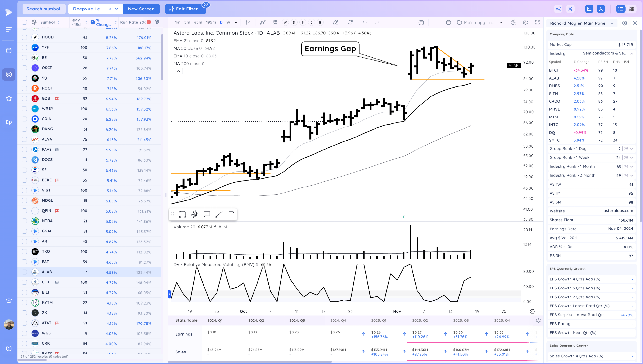Click the bar style icon in chart toolbar

pos(248,23)
